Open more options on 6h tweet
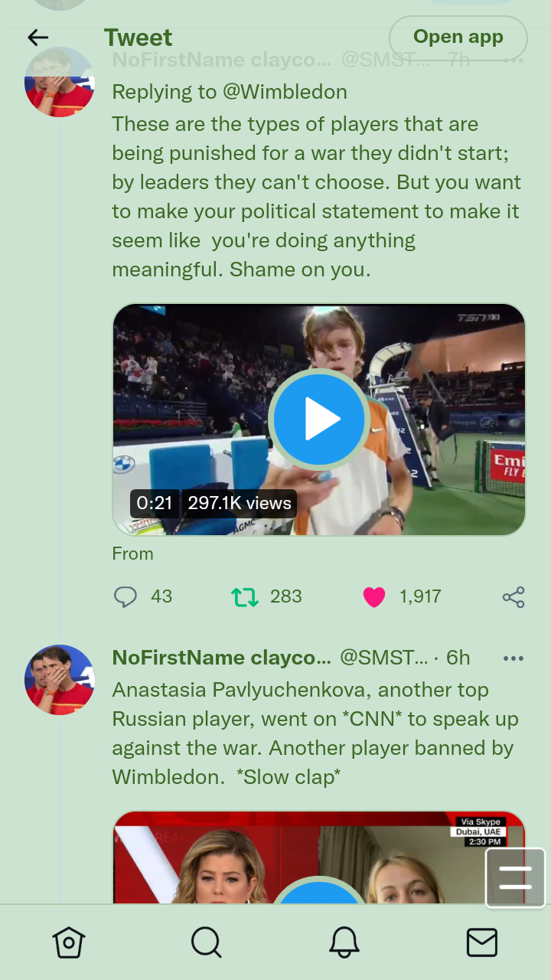Screen dimensions: 551x980 [513, 658]
